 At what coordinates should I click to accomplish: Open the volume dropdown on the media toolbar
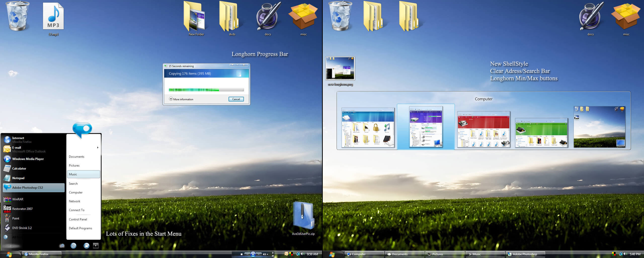(267, 254)
